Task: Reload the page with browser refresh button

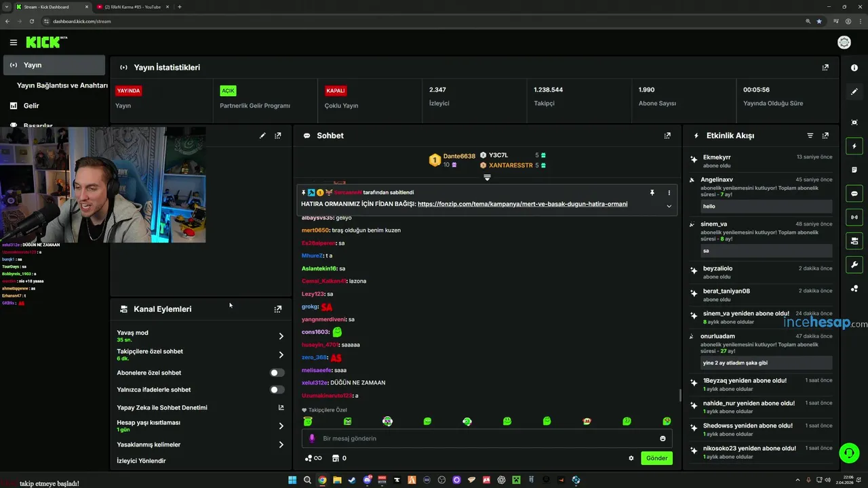Action: [31, 21]
